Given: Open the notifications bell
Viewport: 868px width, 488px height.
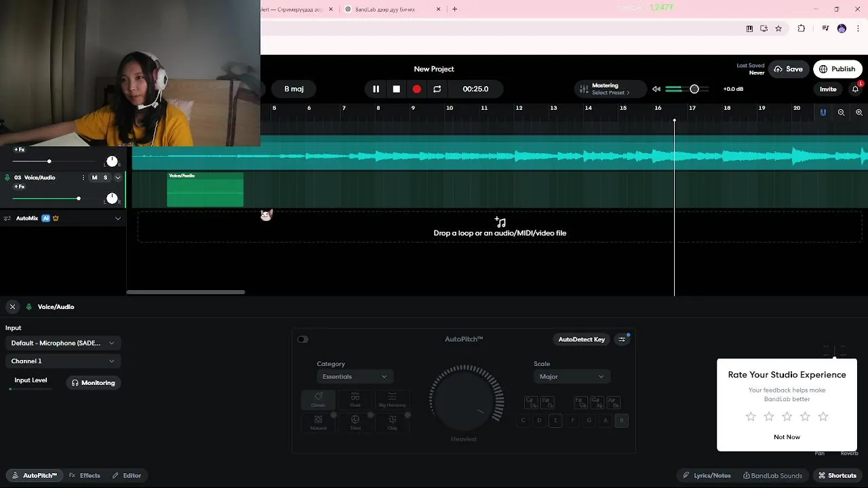Looking at the screenshot, I should [856, 89].
